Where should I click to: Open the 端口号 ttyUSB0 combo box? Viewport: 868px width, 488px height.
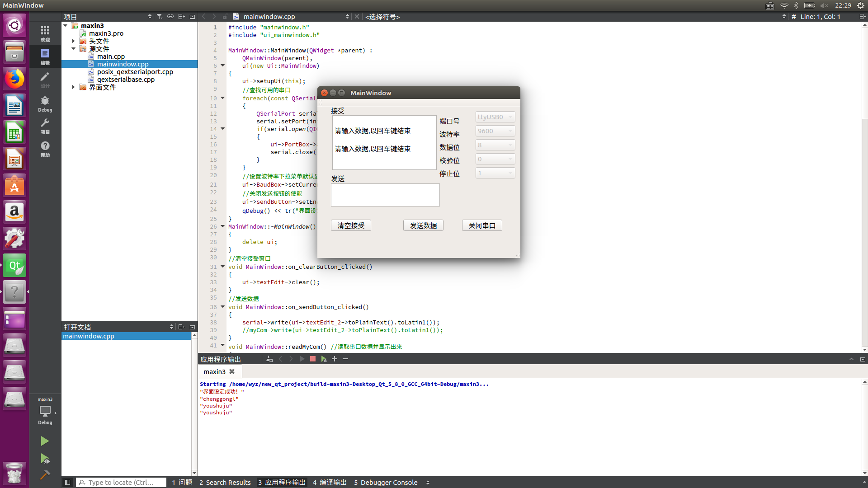click(495, 117)
